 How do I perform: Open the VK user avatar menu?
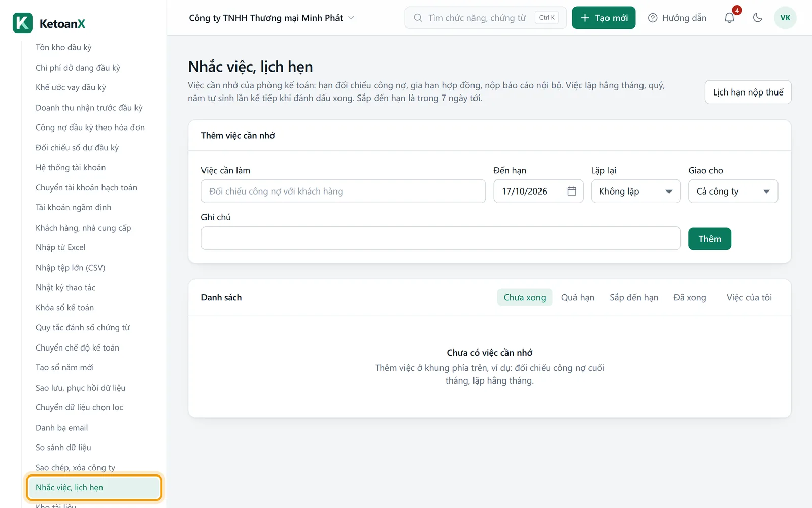click(785, 18)
